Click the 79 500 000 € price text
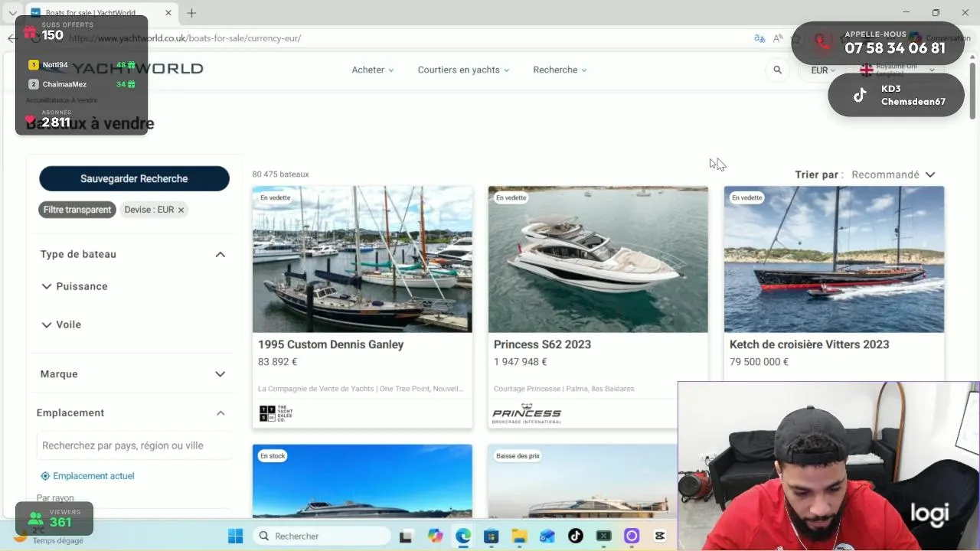Screen dimensions: 980x551 tap(759, 362)
